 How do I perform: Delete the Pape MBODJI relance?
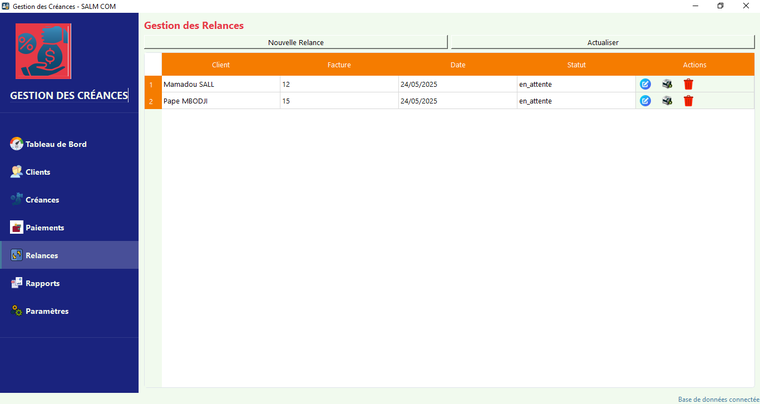coord(688,101)
